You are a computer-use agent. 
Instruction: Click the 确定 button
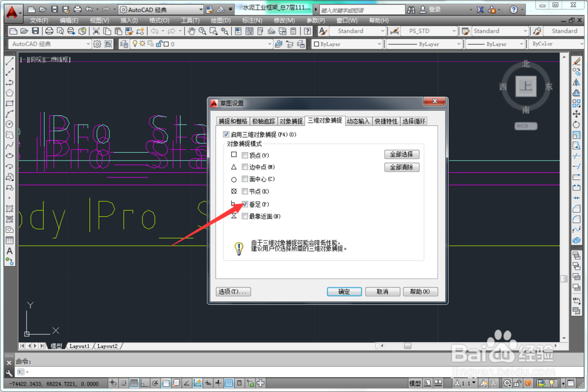click(344, 292)
